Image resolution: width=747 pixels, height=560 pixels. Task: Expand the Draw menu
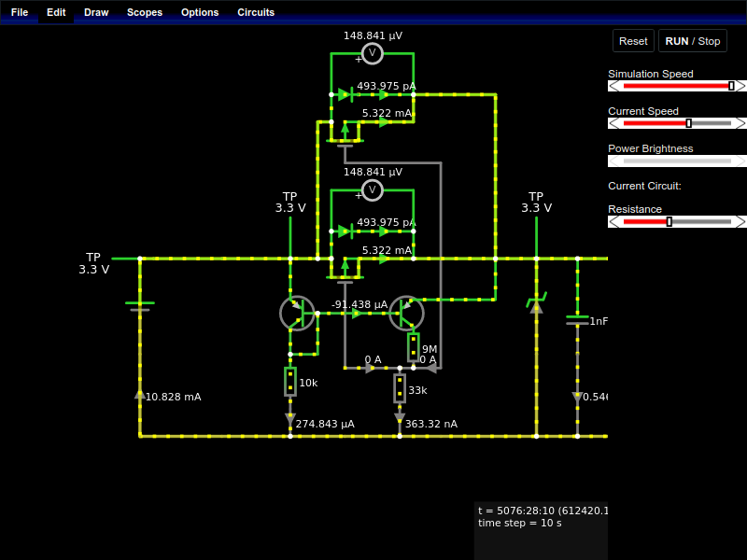tap(96, 12)
